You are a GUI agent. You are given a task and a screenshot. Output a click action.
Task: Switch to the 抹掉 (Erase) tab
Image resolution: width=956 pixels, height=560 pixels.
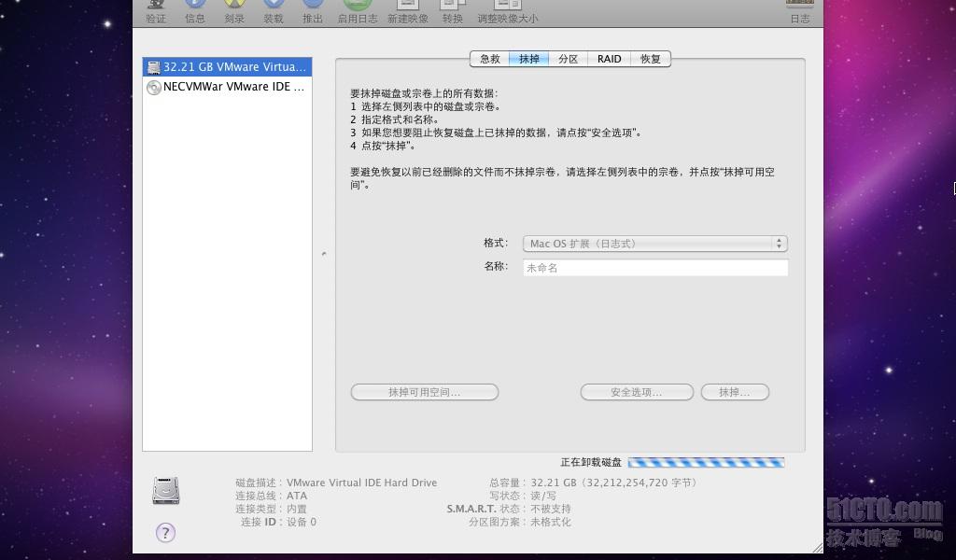tap(528, 59)
